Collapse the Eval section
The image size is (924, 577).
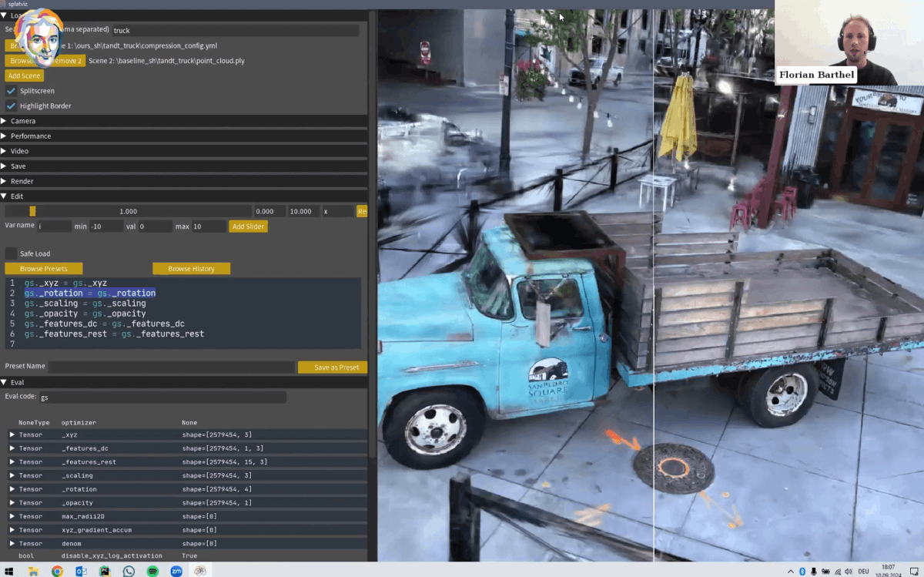pyautogui.click(x=183, y=382)
